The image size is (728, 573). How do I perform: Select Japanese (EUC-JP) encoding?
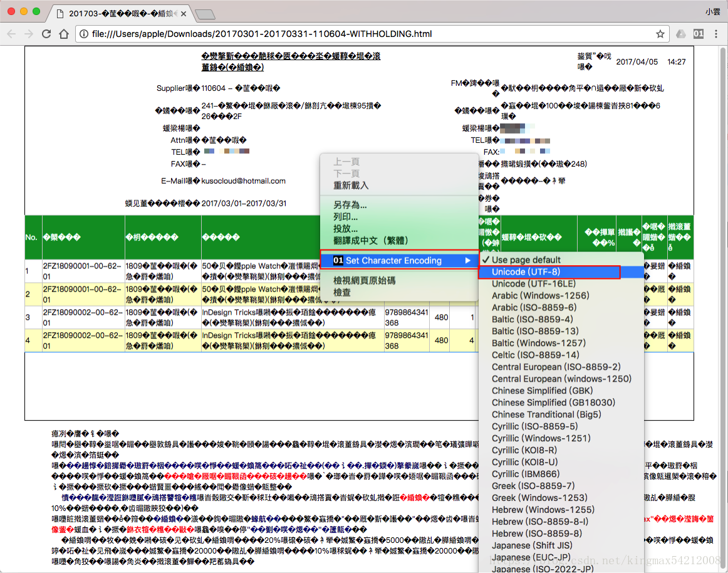561,557
